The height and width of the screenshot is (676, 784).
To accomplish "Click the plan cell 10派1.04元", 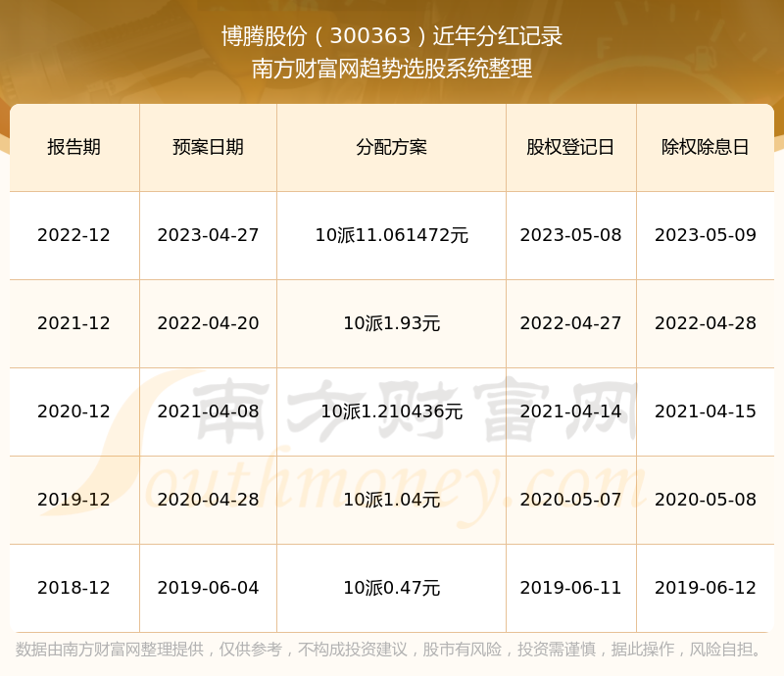I will 391,499.
